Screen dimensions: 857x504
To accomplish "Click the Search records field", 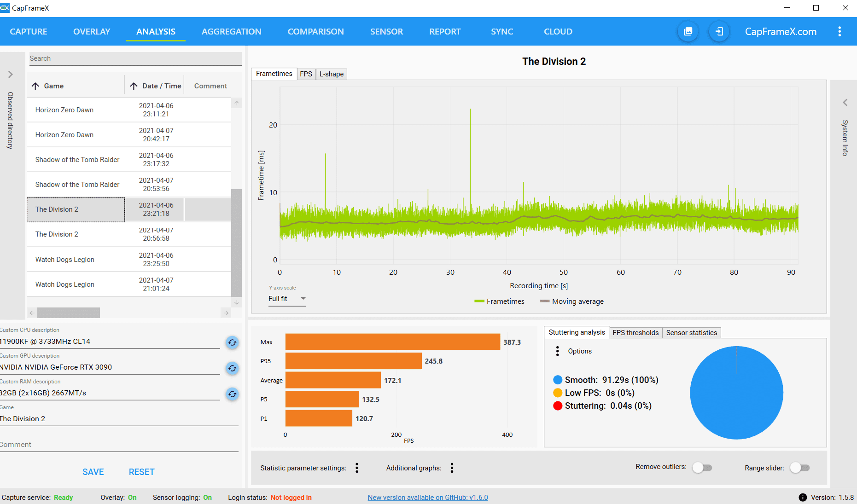I will click(135, 58).
